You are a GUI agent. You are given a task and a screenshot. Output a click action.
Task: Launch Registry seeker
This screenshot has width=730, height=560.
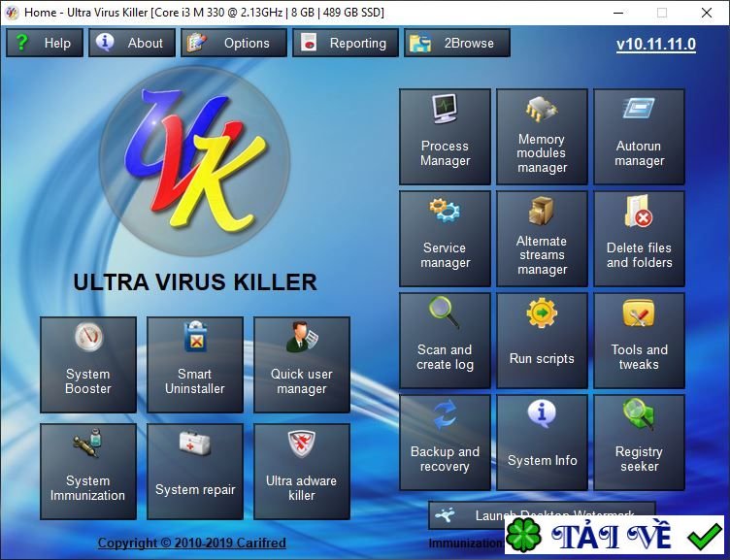(639, 443)
